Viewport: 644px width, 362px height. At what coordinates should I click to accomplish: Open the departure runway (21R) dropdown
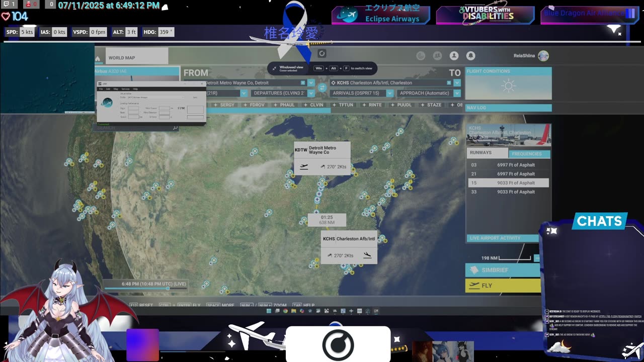[x=244, y=93]
